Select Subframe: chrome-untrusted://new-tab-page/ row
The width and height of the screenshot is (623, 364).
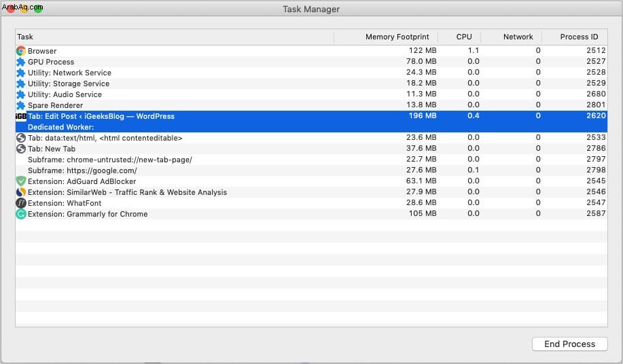point(311,160)
